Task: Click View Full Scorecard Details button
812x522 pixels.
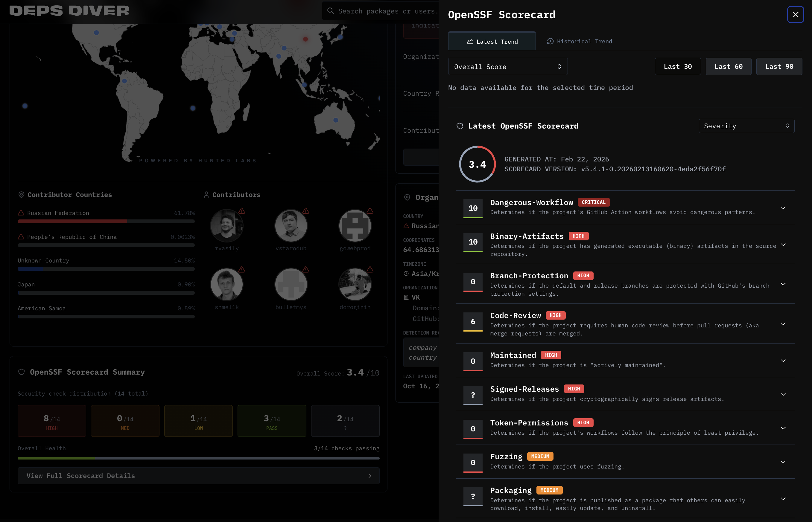Action: [x=198, y=476]
